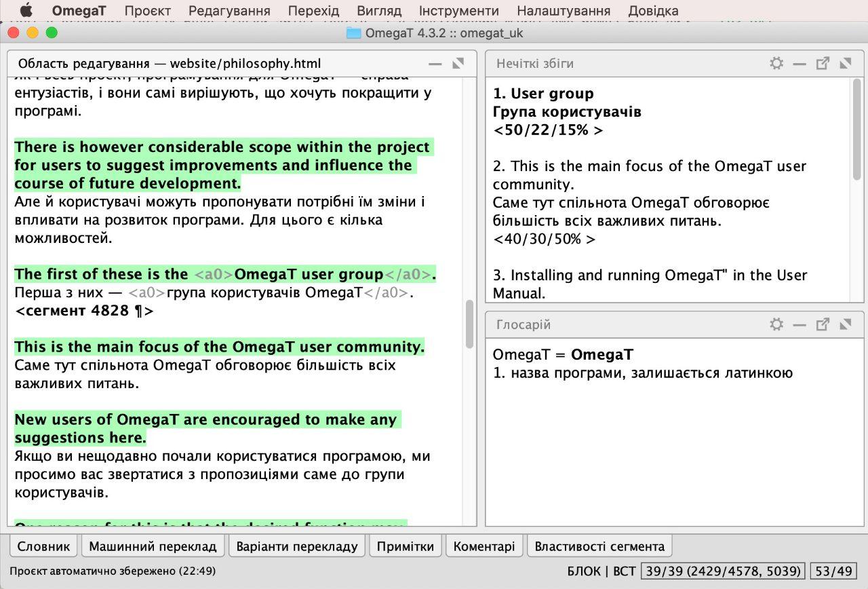The height and width of the screenshot is (589, 868).
Task: Open the Apple menu
Action: 26,11
